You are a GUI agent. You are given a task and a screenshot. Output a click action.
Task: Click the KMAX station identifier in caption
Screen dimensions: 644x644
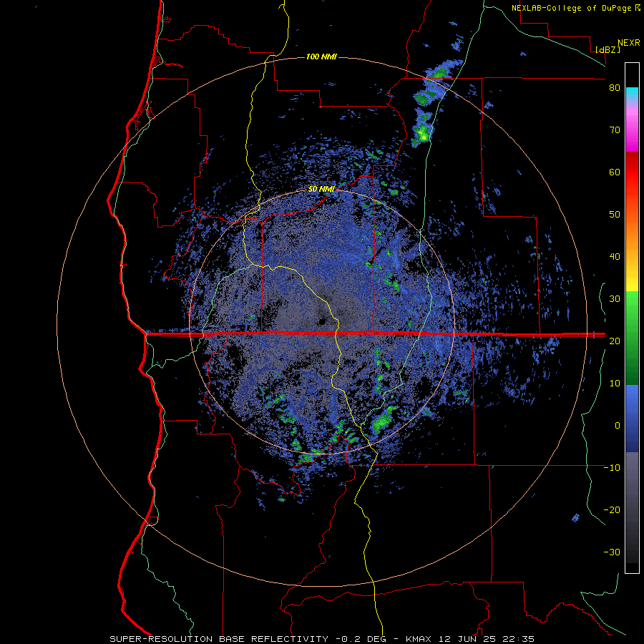click(419, 639)
